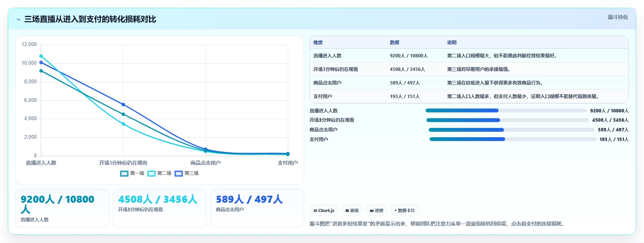Screen dimensions: 644x243
Task: Click the 漏斗转化 tag in the header
Action: [618, 17]
